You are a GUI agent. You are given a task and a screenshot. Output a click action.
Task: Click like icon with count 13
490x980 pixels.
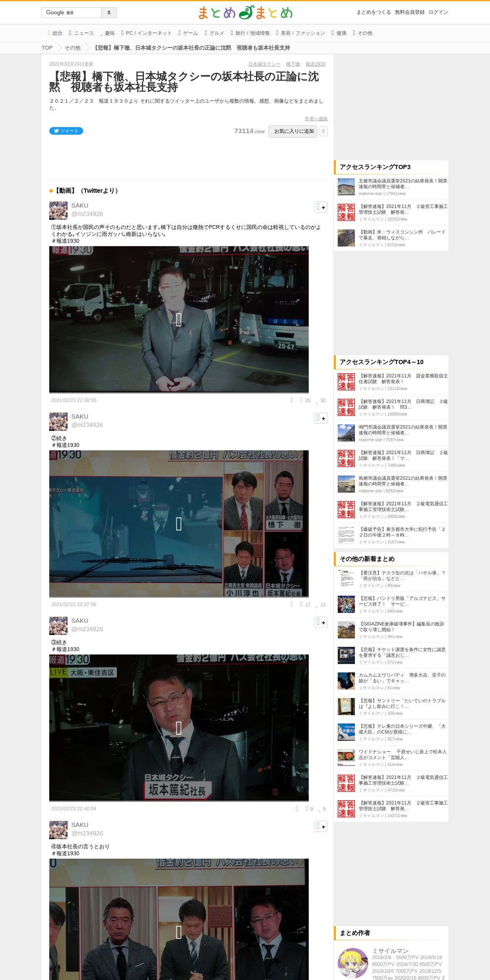321,604
